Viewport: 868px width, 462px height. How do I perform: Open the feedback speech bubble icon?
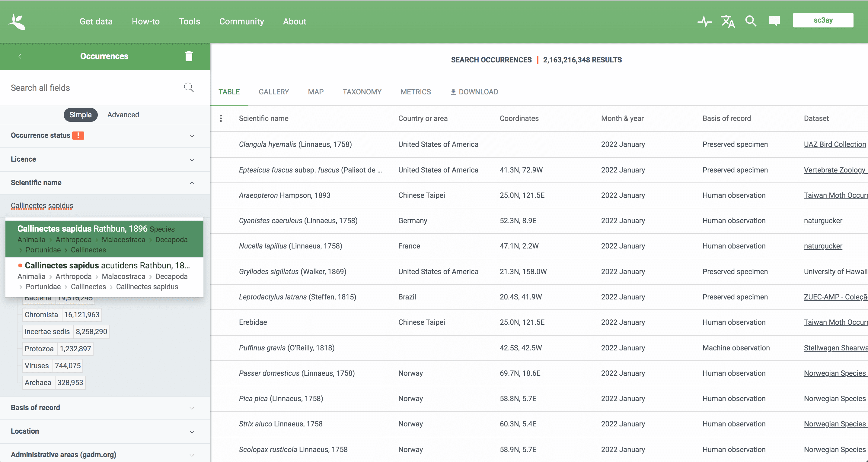774,21
